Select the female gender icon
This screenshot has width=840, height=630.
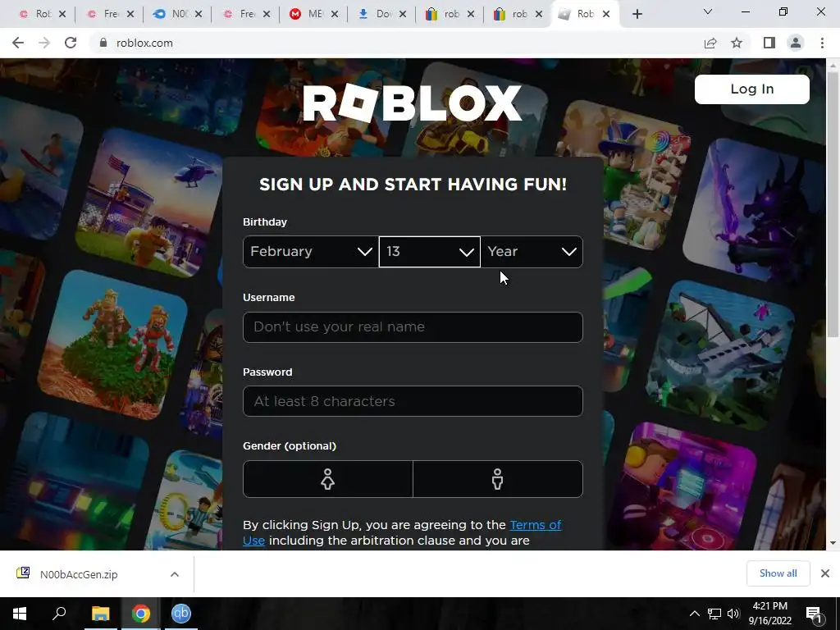[328, 479]
